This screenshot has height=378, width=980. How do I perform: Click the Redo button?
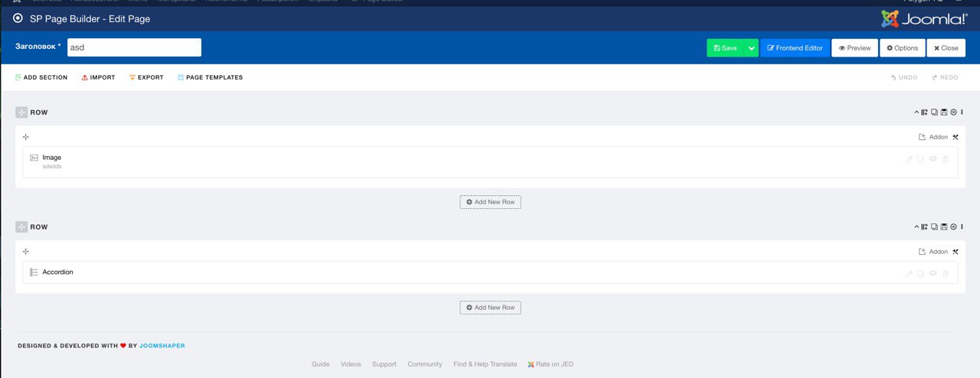tap(945, 77)
